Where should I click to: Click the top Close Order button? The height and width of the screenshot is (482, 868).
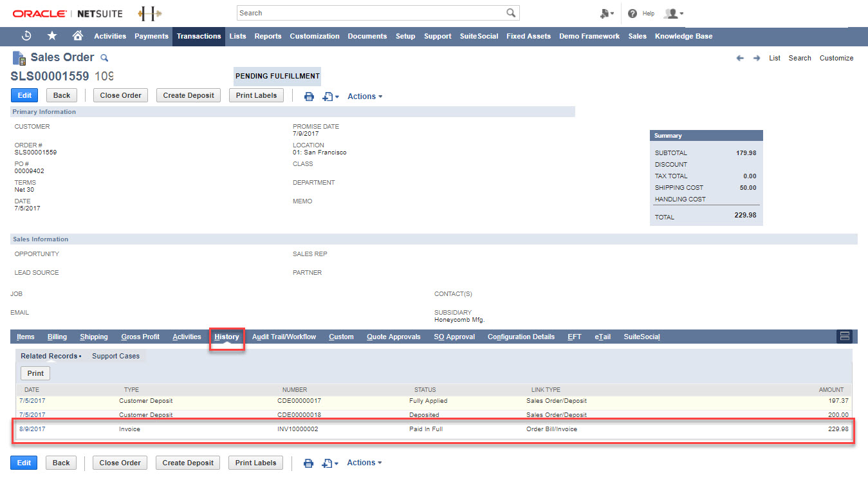point(121,95)
